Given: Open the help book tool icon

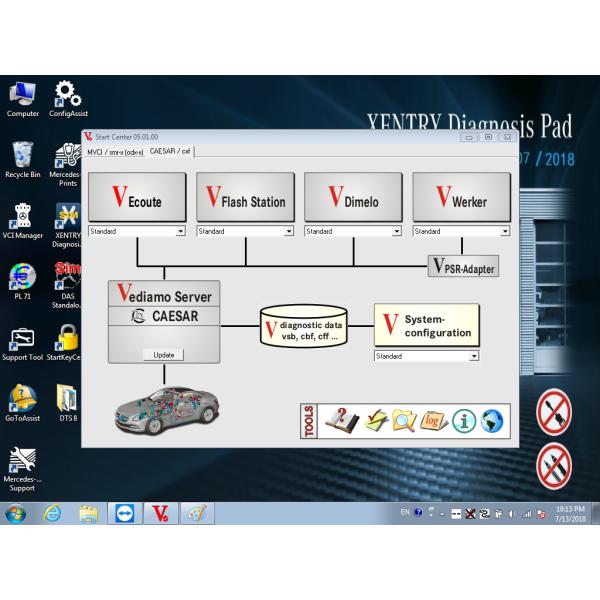Looking at the screenshot, I should click(x=343, y=421).
